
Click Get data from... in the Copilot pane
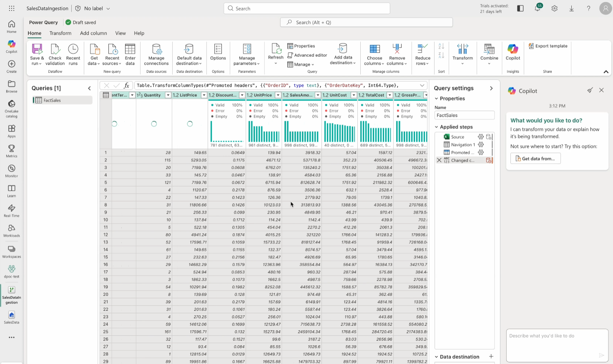coord(535,158)
